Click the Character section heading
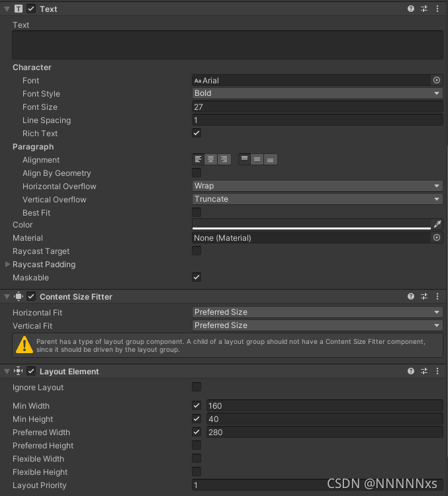This screenshot has height=496, width=448. pyautogui.click(x=32, y=67)
